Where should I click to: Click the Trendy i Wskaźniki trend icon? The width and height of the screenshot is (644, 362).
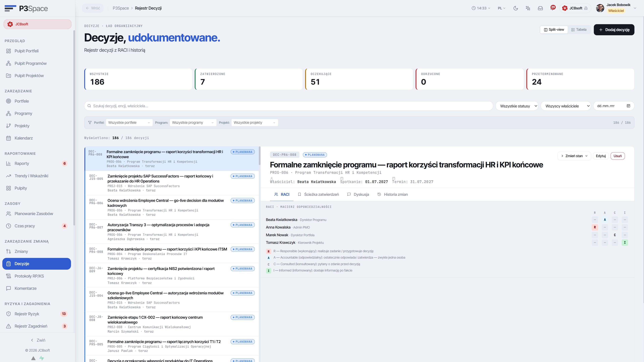tap(9, 176)
